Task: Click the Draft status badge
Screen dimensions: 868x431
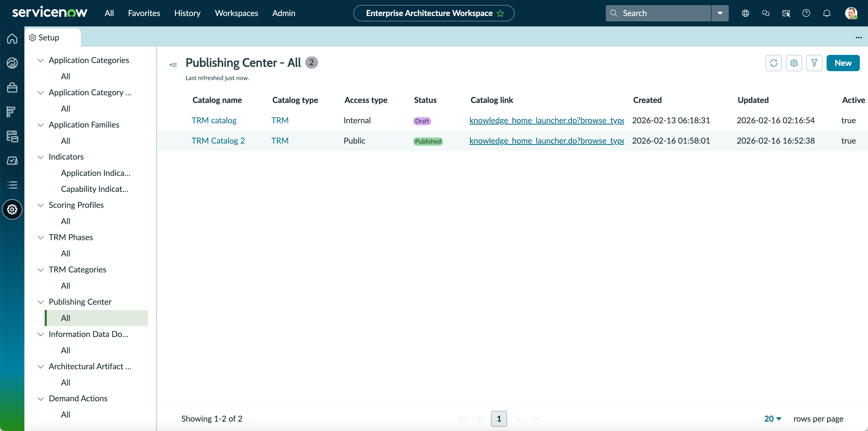Action: pyautogui.click(x=422, y=121)
